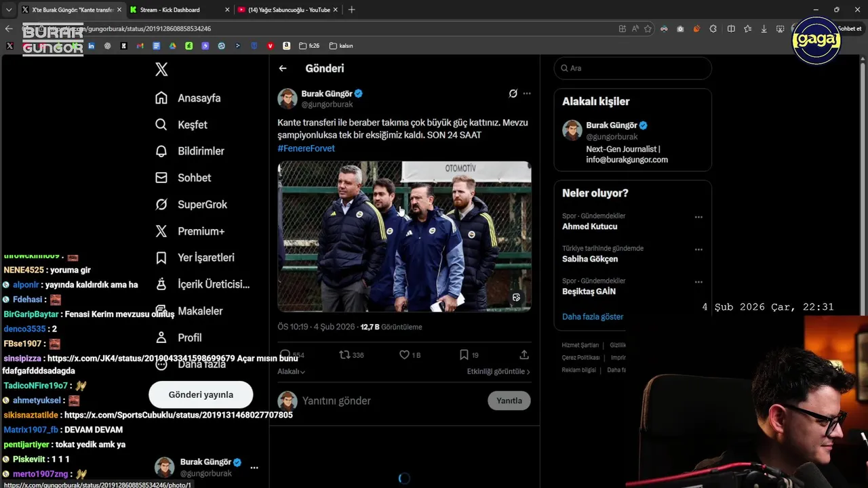868x488 pixels.
Task: Open the split screen icon in the toolbar
Action: 731,28
